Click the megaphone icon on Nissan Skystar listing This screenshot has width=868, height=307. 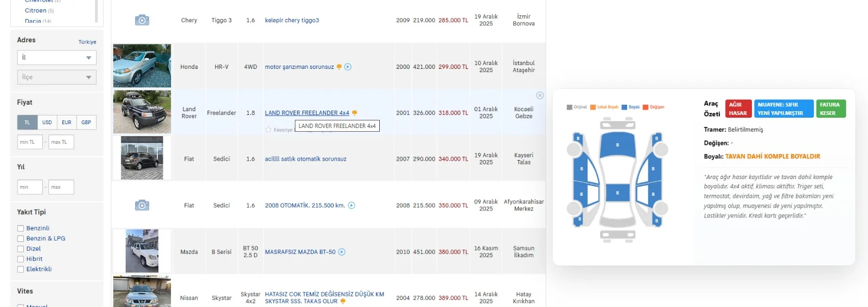[x=343, y=302]
